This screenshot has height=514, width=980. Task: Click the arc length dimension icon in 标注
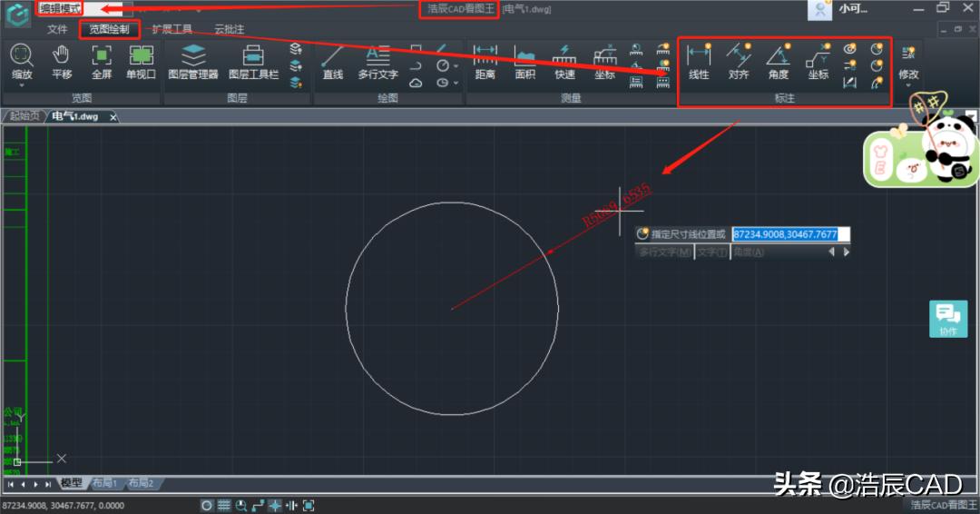[877, 82]
